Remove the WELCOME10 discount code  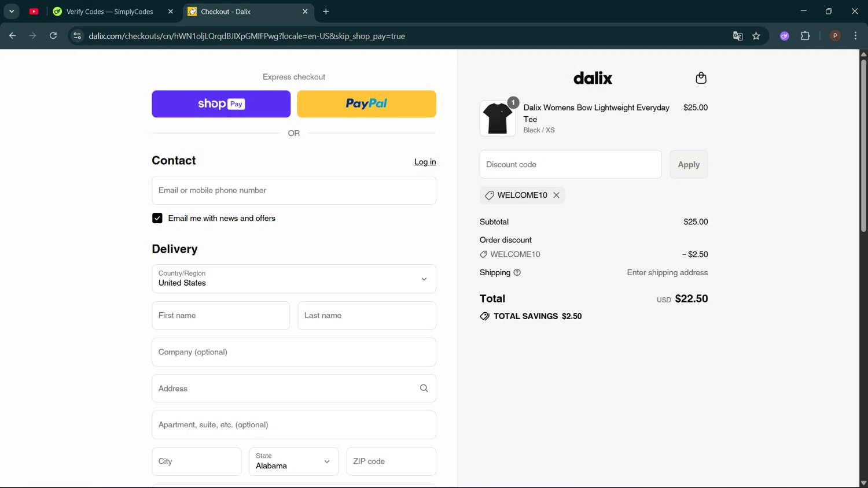tap(556, 195)
